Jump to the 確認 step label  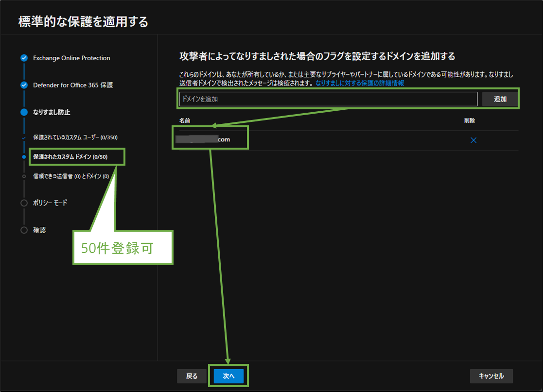[x=39, y=230]
